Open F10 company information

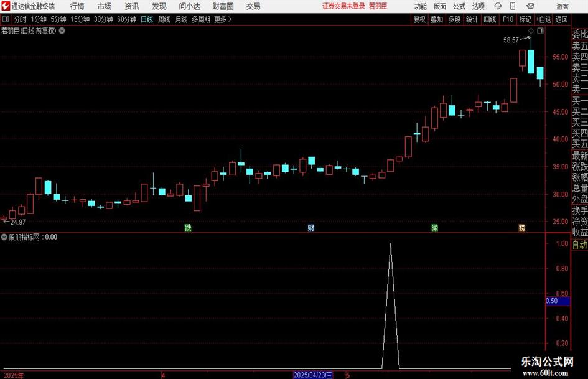pos(508,19)
